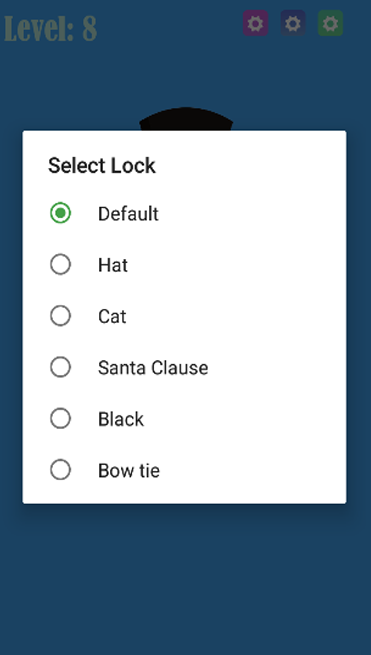Tap the Black lock option text
Screen dimensions: 371x655
121,419
